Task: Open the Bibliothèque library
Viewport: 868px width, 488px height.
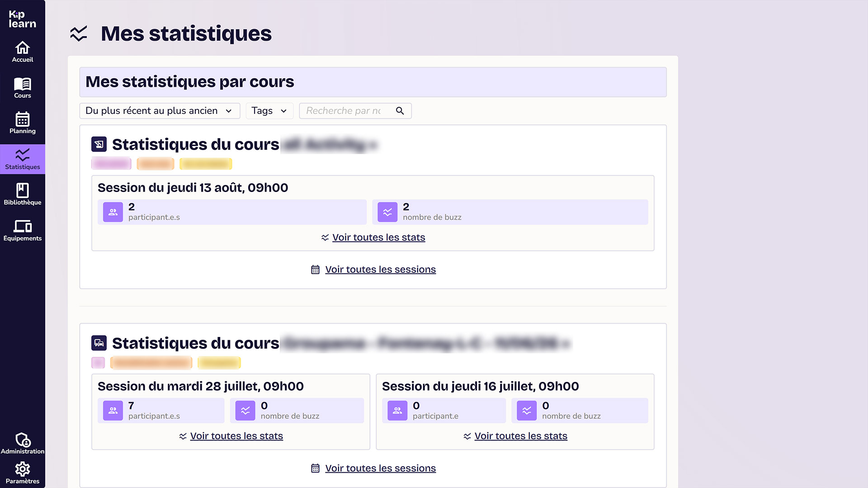Action: coord(23,195)
